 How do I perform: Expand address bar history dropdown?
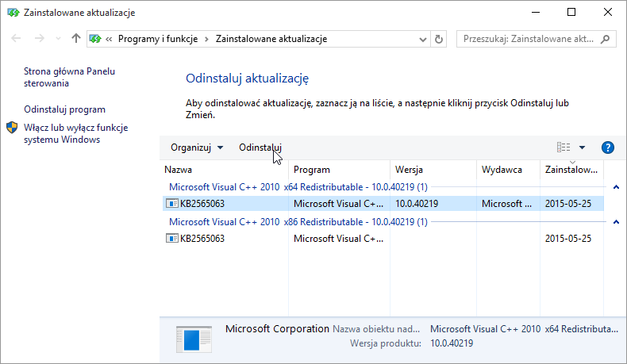(423, 39)
